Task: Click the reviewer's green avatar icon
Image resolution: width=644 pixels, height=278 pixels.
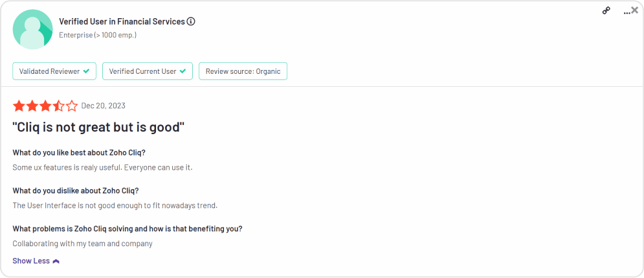Action: click(32, 29)
